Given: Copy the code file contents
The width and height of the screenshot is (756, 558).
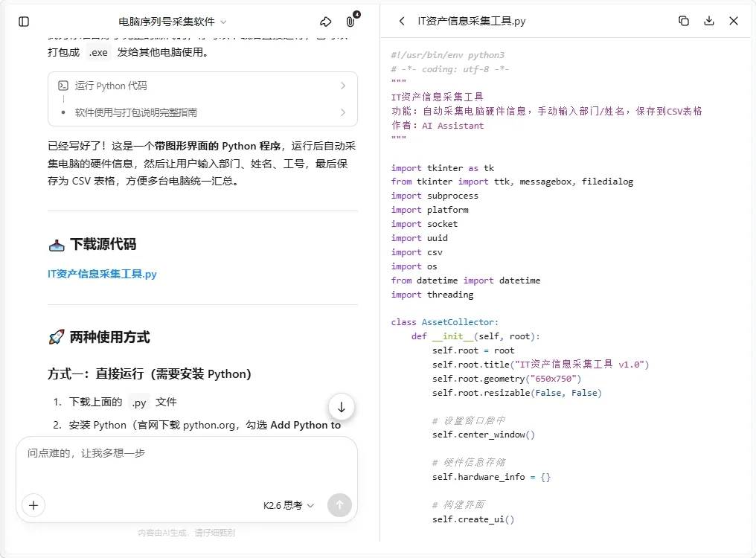Looking at the screenshot, I should (684, 21).
